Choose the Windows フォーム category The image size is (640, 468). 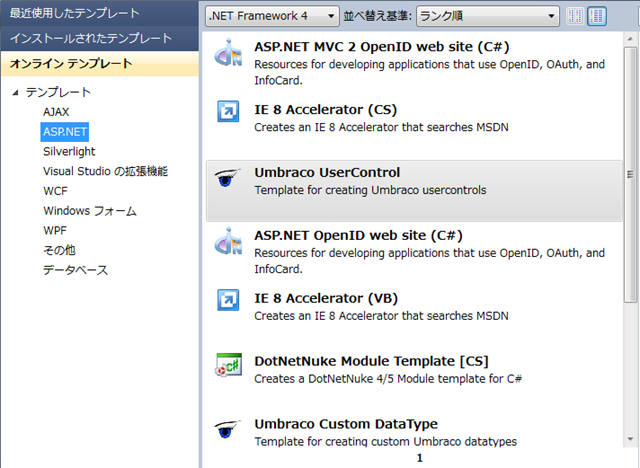[90, 211]
